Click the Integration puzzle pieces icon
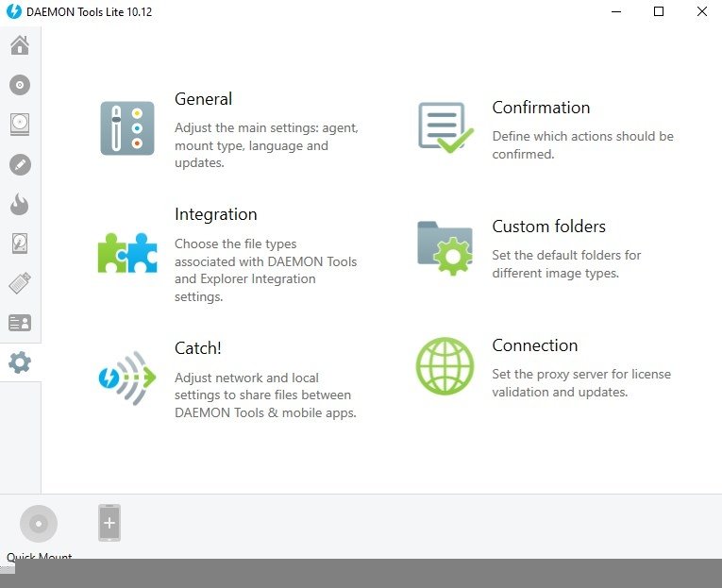 [x=127, y=253]
